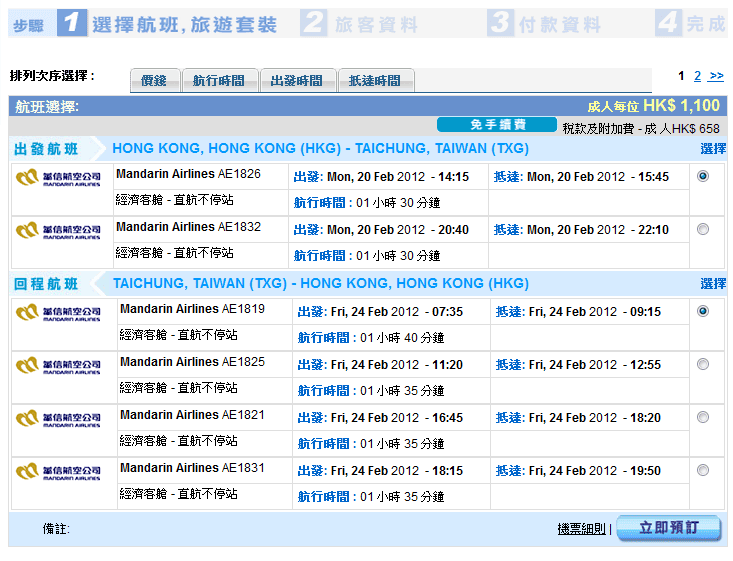The height and width of the screenshot is (561, 733).
Task: Click Mandarin Airlines logo for flight AE1819
Action: (58, 312)
